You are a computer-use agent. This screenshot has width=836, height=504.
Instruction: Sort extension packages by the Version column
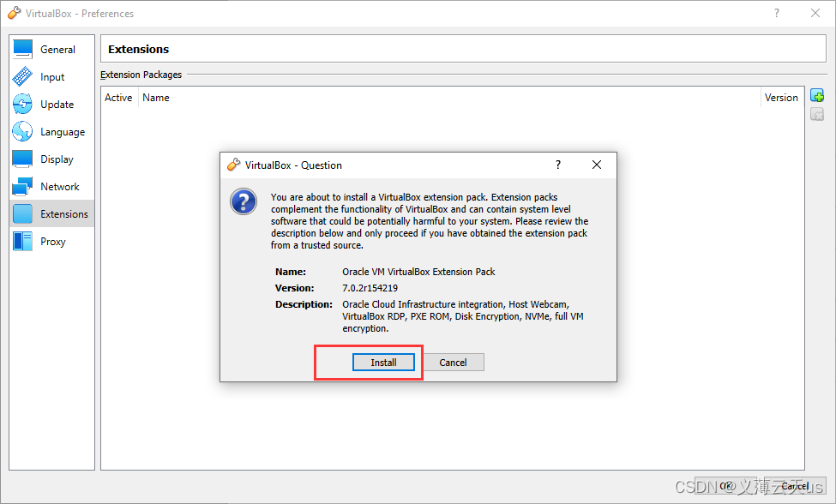click(781, 97)
